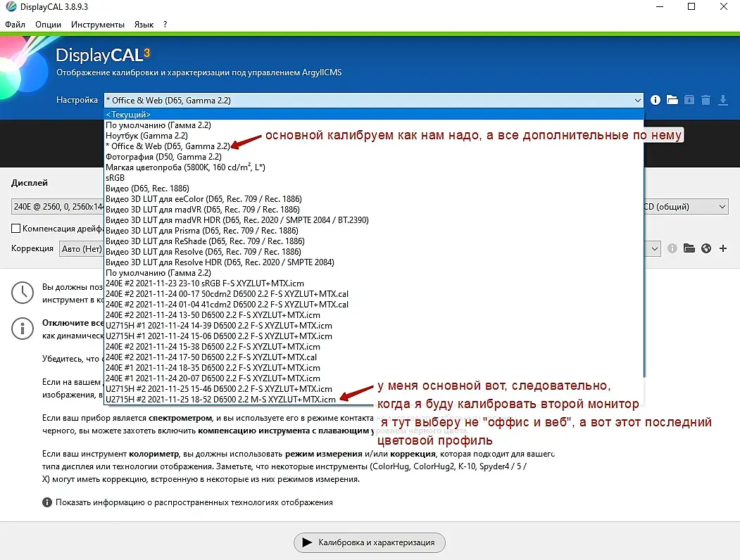
Task: Select Фотография (D50, Gamma 2.2) preset
Action: pyautogui.click(x=374, y=157)
